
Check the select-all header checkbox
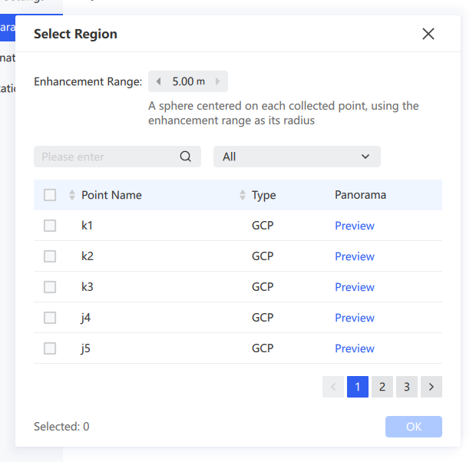point(50,195)
